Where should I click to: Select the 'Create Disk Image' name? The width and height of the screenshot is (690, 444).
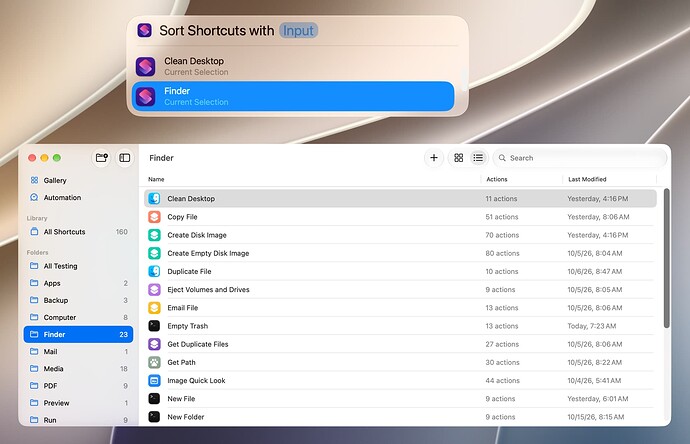[197, 235]
